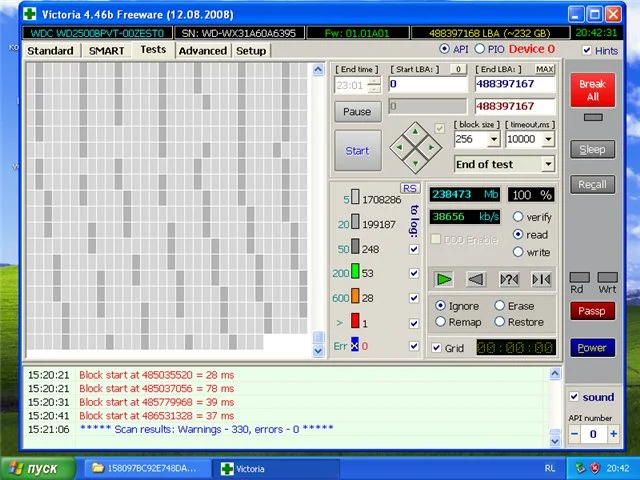
Task: Disable the sound checkbox
Action: click(x=574, y=397)
